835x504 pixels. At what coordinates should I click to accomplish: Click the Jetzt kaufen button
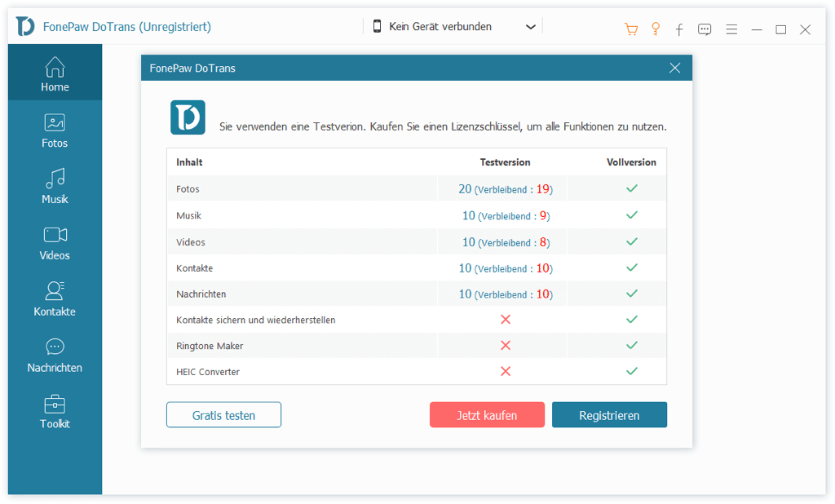click(487, 415)
